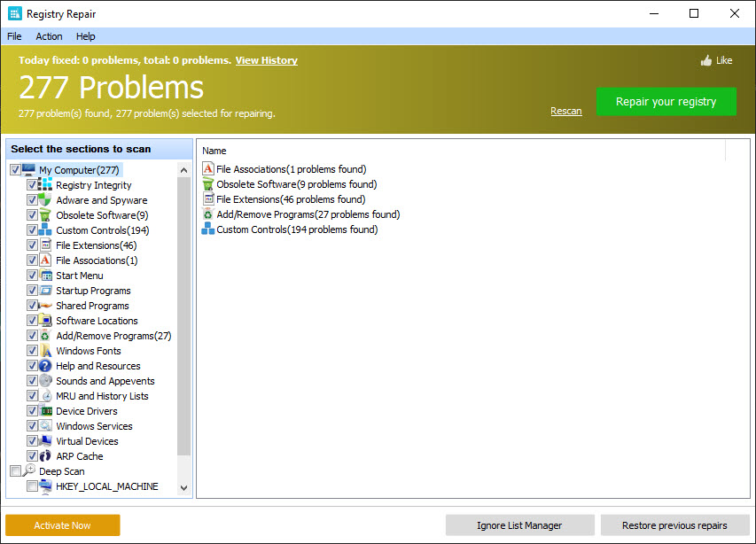Open the View History link
This screenshot has height=544, width=756.
click(x=266, y=60)
